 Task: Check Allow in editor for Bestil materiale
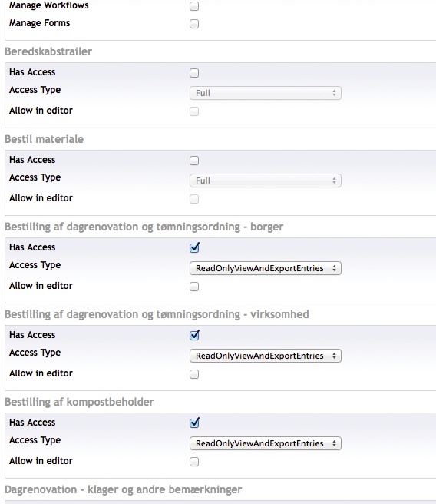coord(194,199)
